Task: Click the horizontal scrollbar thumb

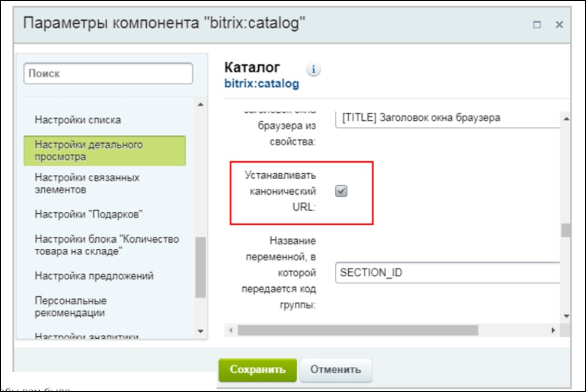Action: pyautogui.click(x=358, y=330)
